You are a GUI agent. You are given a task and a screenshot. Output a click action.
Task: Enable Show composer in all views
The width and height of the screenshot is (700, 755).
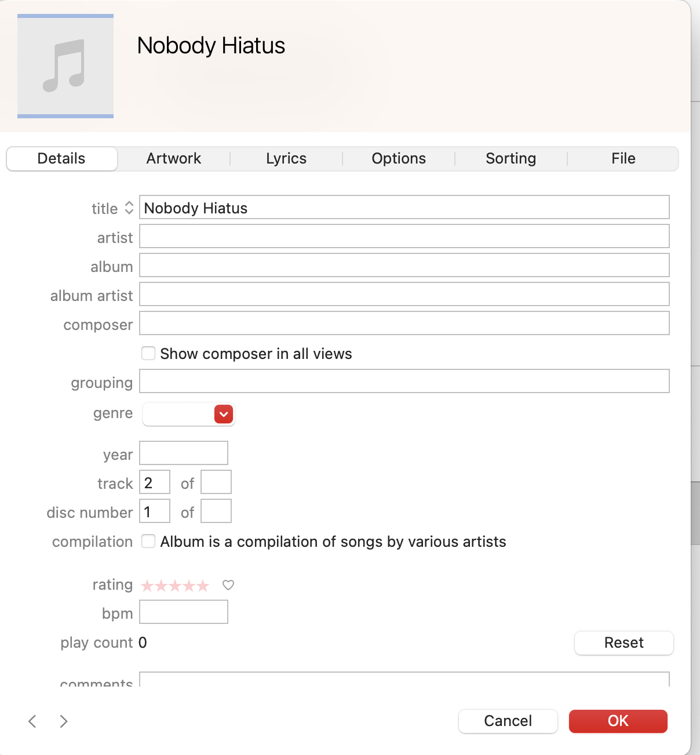[x=148, y=353]
